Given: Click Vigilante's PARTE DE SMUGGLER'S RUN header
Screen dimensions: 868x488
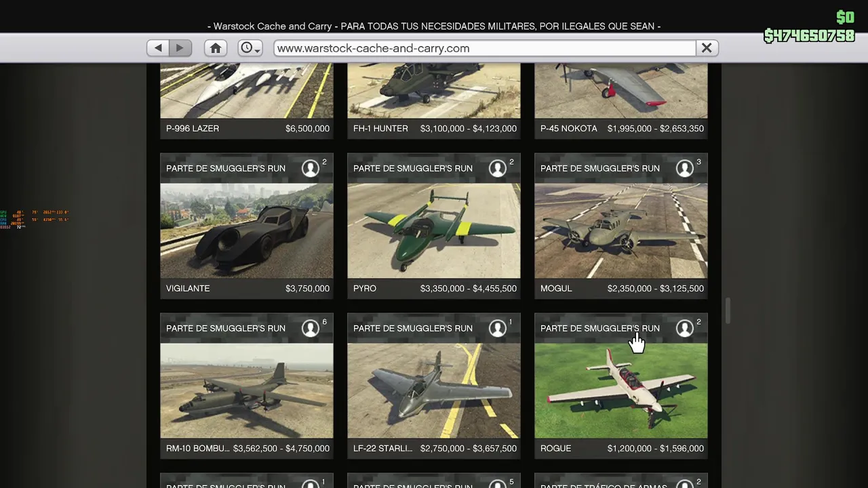Looking at the screenshot, I should point(226,168).
